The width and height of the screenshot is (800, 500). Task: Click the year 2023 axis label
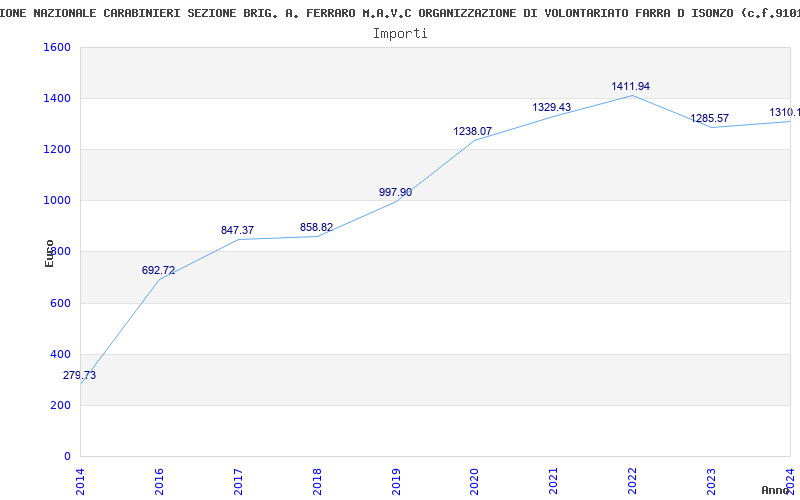(711, 482)
